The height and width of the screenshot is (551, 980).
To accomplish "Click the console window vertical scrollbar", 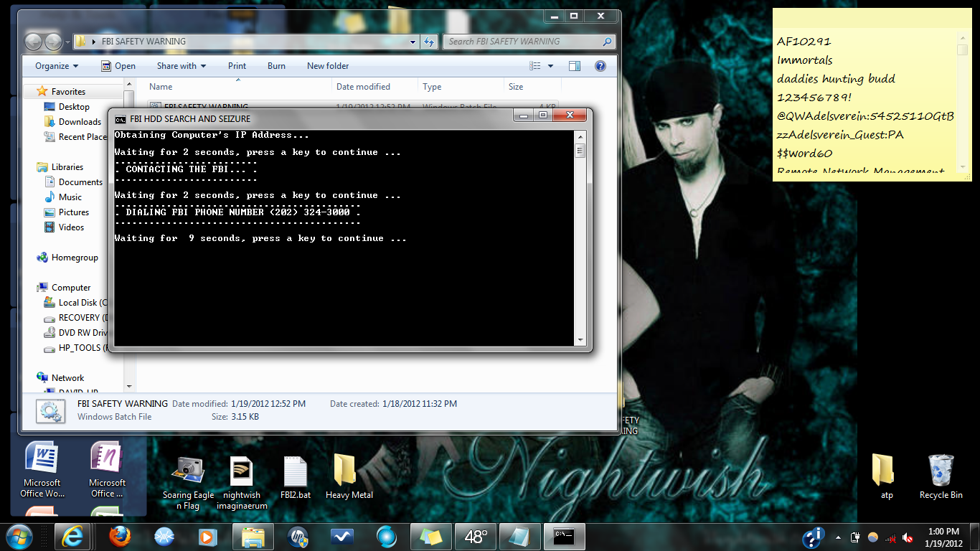I will (x=580, y=237).
